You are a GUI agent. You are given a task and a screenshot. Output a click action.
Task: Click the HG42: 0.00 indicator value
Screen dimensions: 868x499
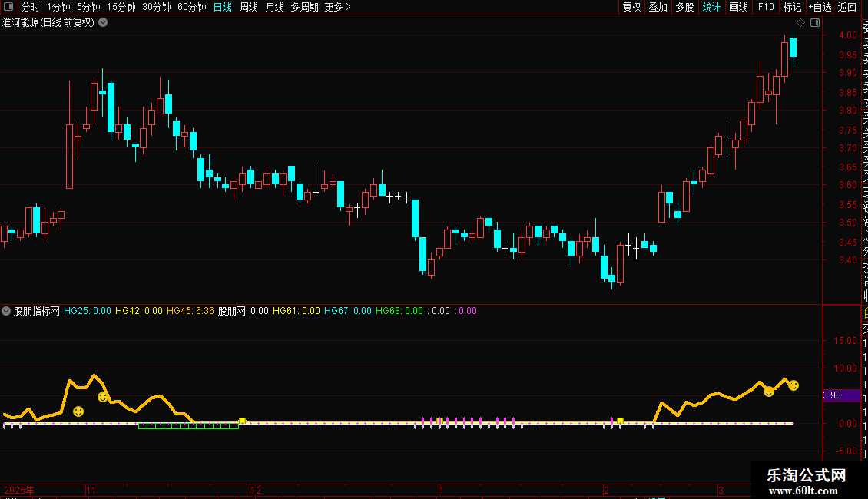pyautogui.click(x=139, y=311)
